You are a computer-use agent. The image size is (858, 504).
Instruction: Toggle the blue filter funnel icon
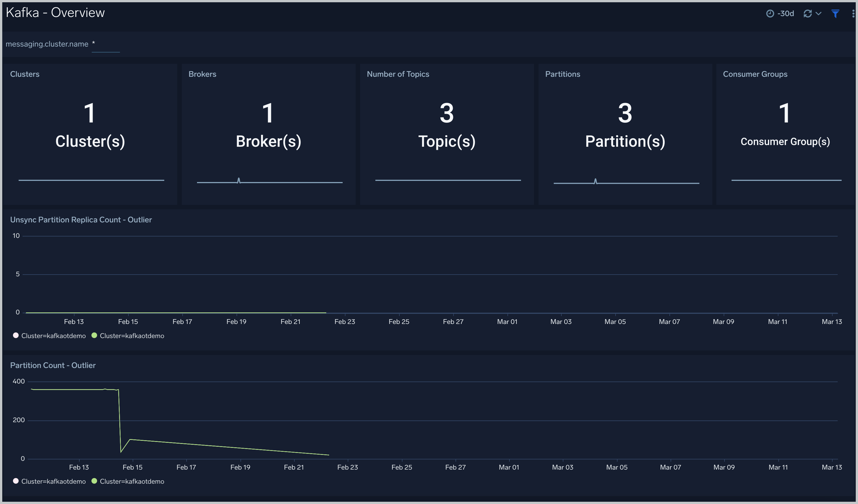(x=835, y=14)
